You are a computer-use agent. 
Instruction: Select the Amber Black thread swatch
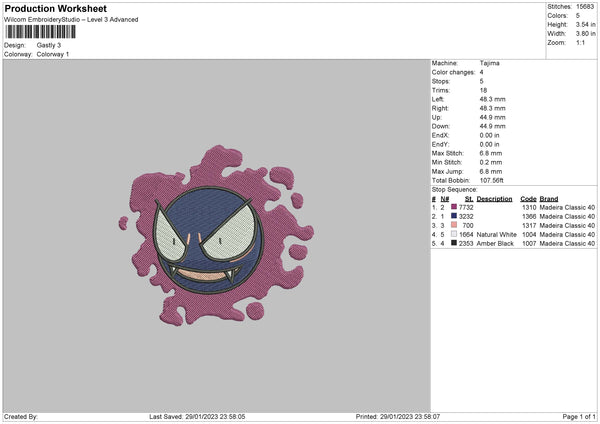454,243
